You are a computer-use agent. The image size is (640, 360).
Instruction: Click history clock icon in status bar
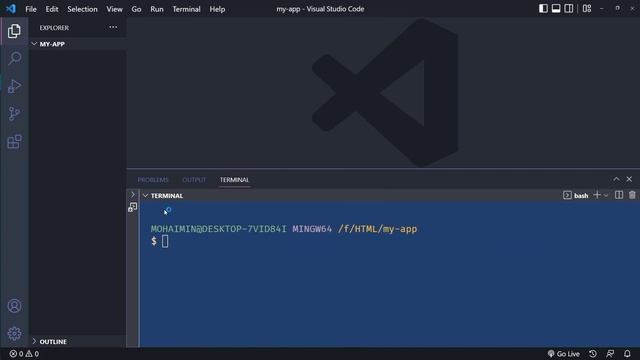click(593, 353)
